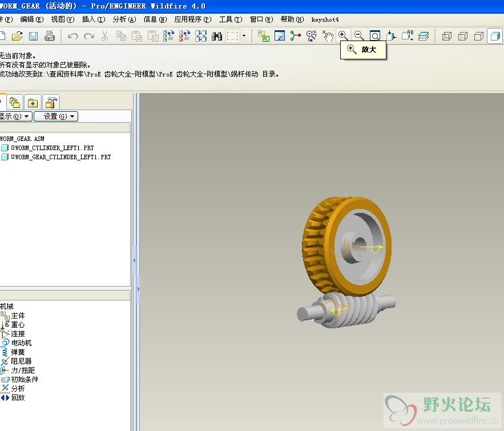Toggle the model tree display icon
This screenshot has width=504, height=431.
(264, 36)
